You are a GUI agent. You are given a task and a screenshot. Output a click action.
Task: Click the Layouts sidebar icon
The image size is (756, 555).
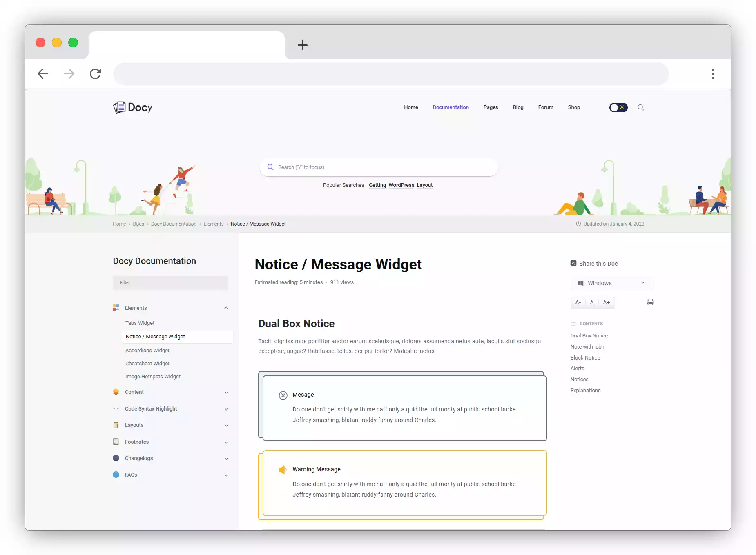[x=116, y=425]
